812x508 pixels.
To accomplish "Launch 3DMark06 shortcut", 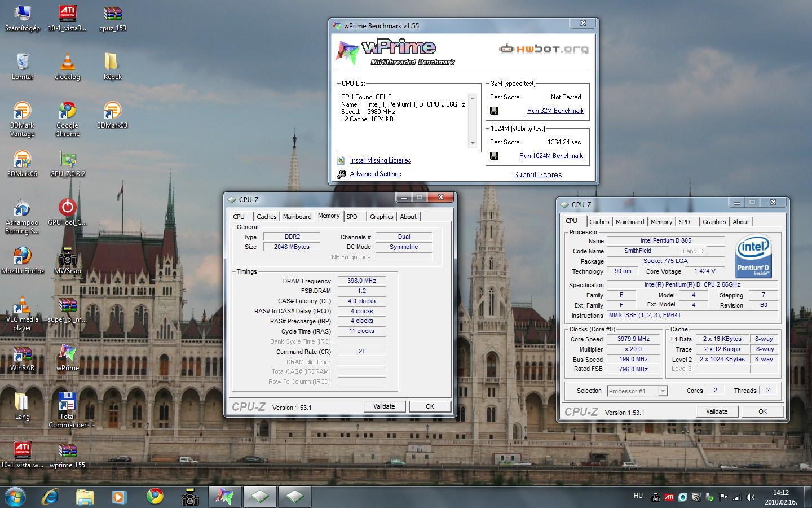I will (22, 164).
